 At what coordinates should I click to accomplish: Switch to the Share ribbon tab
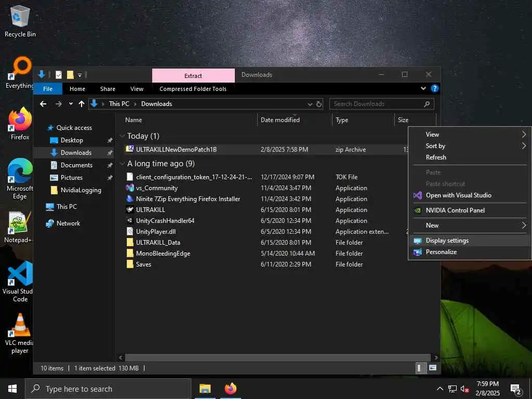coord(108,88)
